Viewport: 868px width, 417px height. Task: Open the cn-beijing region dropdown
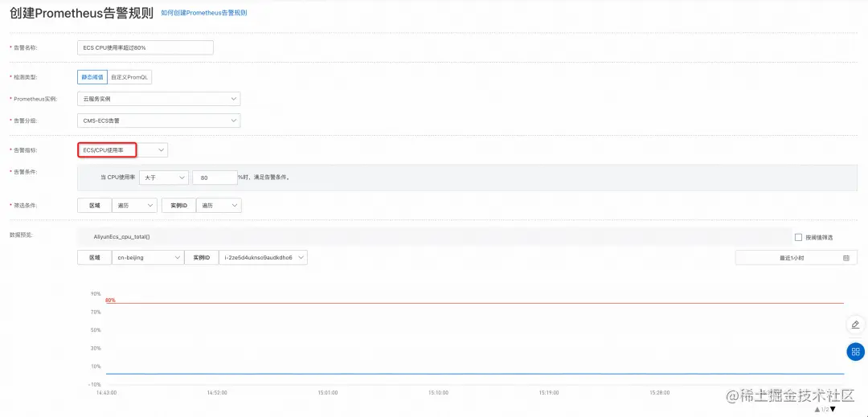[x=147, y=258]
